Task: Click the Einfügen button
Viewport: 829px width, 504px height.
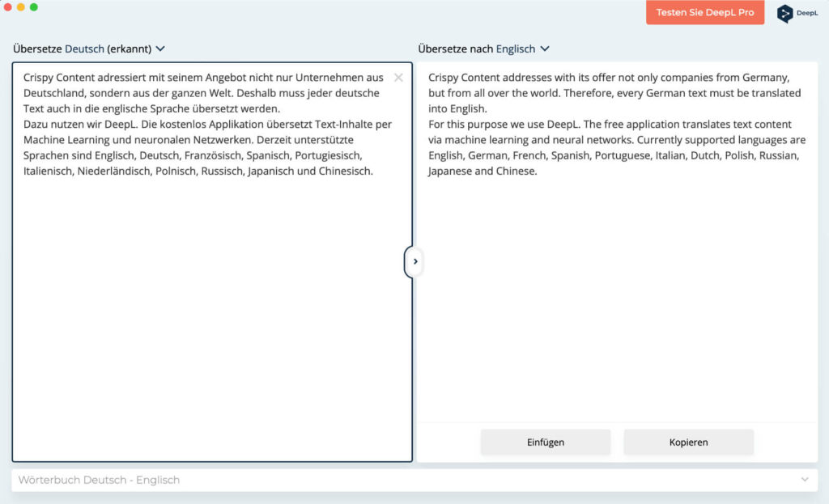Action: [545, 443]
